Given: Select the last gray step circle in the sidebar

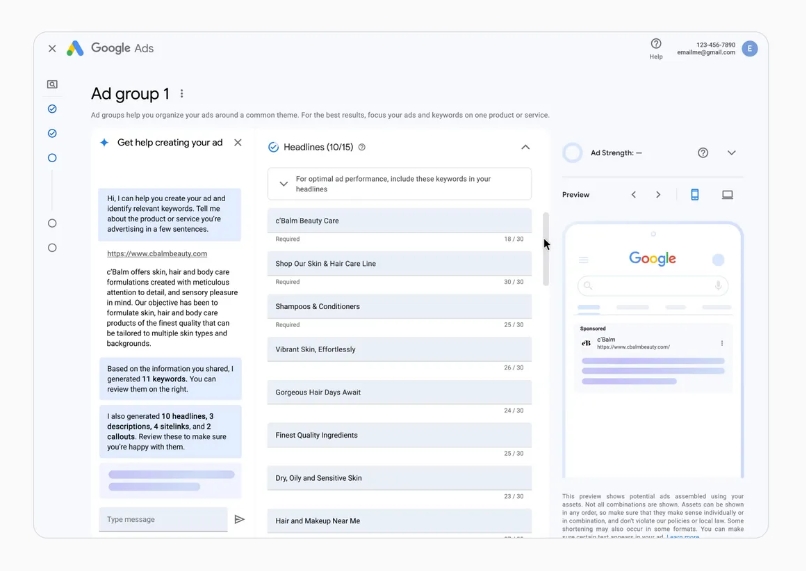Looking at the screenshot, I should [52, 248].
